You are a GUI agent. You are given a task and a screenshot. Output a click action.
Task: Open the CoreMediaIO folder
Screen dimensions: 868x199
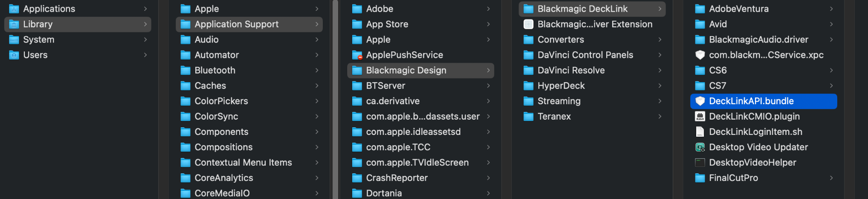click(x=222, y=193)
